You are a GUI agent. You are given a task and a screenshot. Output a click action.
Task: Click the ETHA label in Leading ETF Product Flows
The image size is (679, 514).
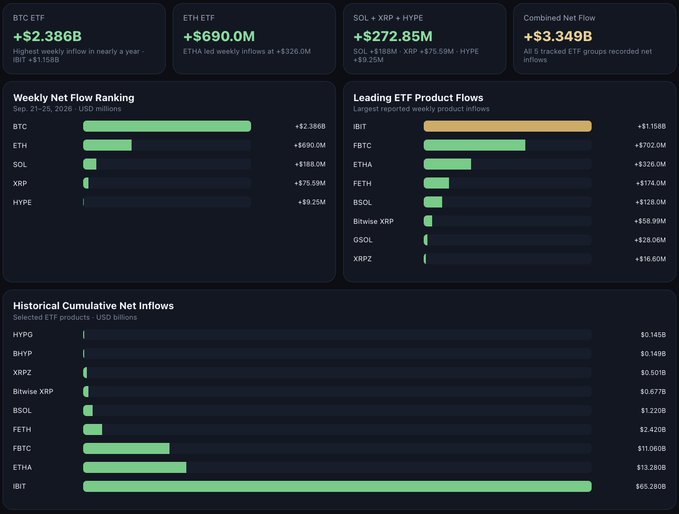click(x=362, y=165)
